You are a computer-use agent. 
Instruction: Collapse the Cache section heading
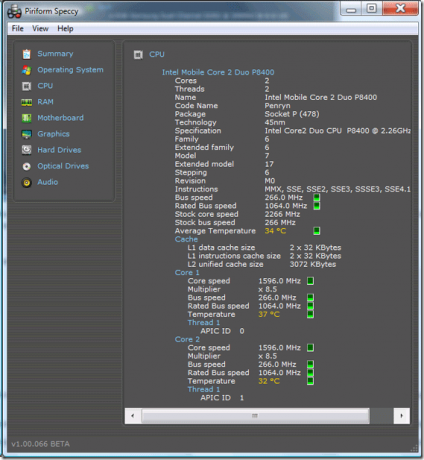point(186,239)
